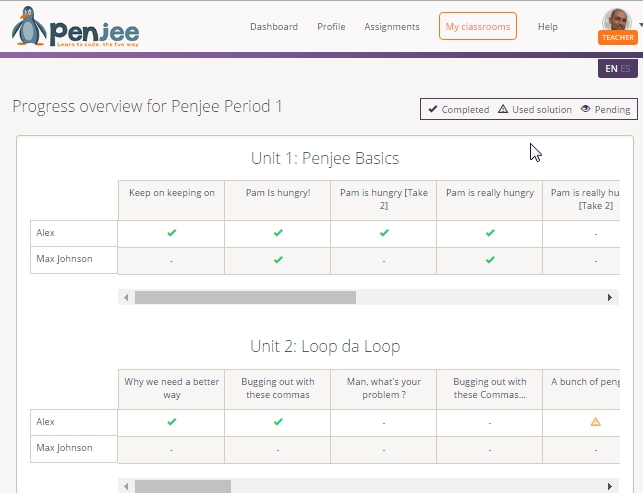
Task: Click Alex's checkmark for Keep on keeping on
Action: pos(171,233)
